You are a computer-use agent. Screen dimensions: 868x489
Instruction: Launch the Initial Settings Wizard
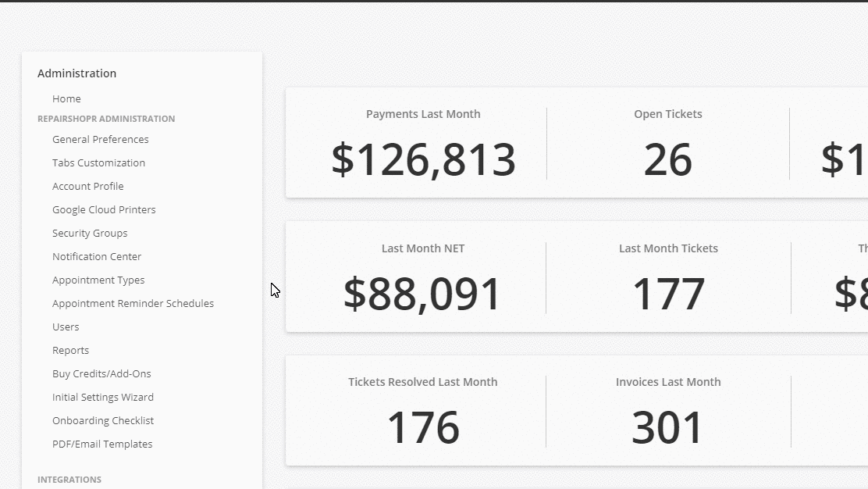[103, 397]
